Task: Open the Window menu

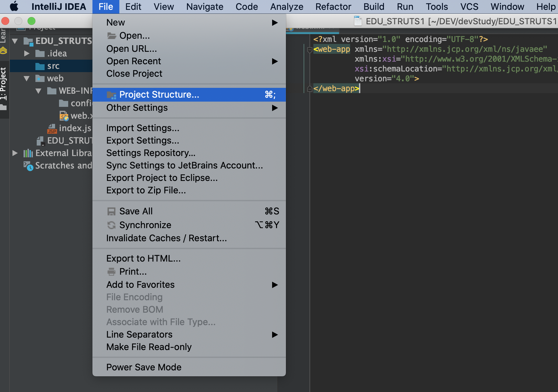Action: click(x=507, y=7)
